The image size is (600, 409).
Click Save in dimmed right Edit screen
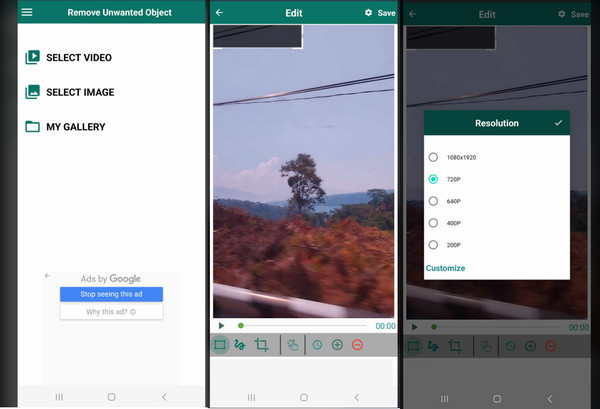click(579, 15)
